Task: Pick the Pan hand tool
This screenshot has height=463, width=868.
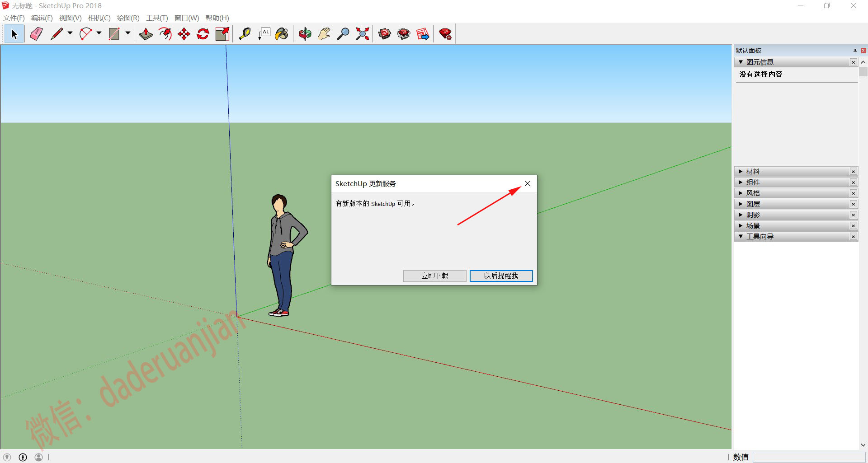Action: 324,34
